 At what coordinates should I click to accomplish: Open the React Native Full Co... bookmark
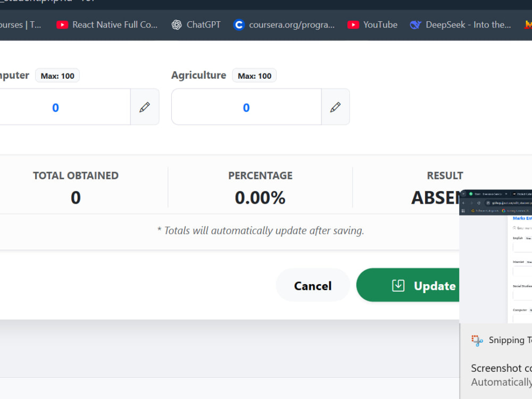[107, 25]
